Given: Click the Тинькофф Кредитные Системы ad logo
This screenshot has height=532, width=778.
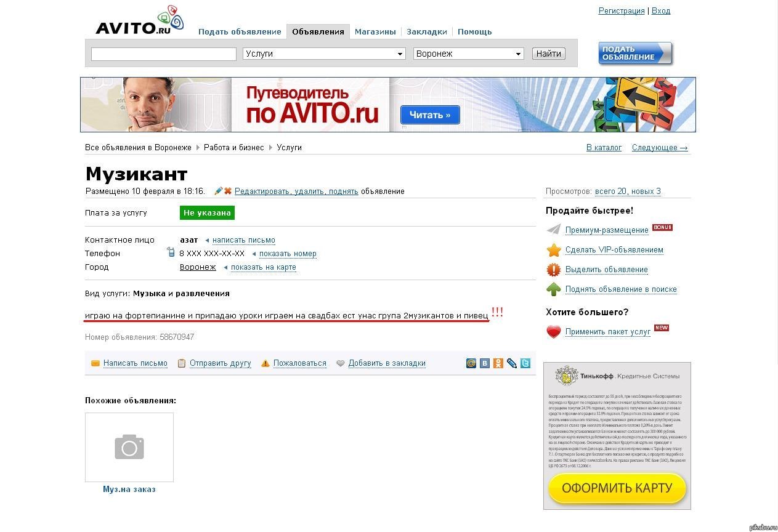Looking at the screenshot, I should click(617, 376).
